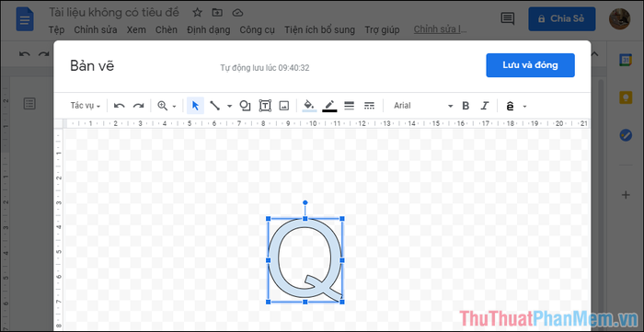The width and height of the screenshot is (644, 332).
Task: Open the border dash style option
Action: point(369,106)
